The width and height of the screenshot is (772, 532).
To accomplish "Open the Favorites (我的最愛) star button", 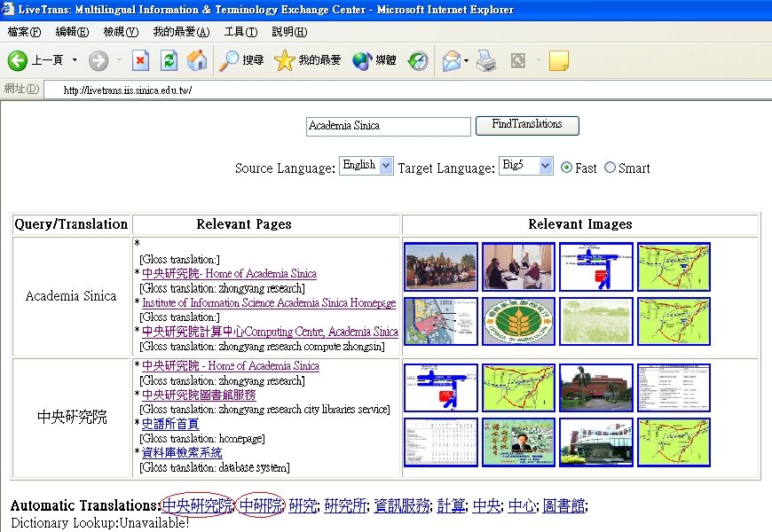I will 308,60.
